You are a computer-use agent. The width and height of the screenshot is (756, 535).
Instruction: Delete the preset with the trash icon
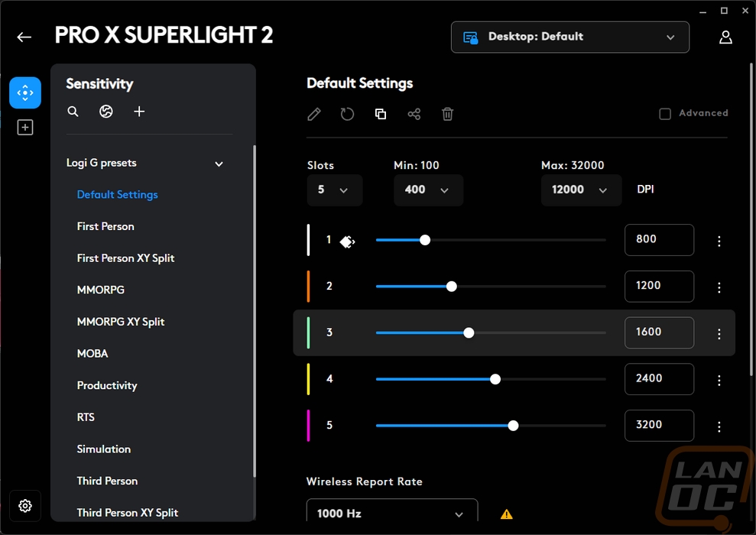coord(447,114)
